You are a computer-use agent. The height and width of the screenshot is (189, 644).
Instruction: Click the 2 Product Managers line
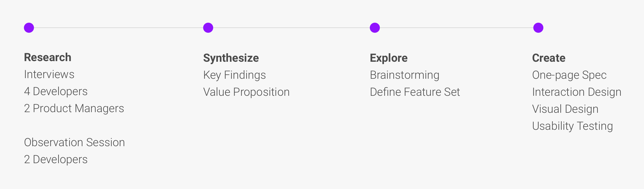coord(74,108)
